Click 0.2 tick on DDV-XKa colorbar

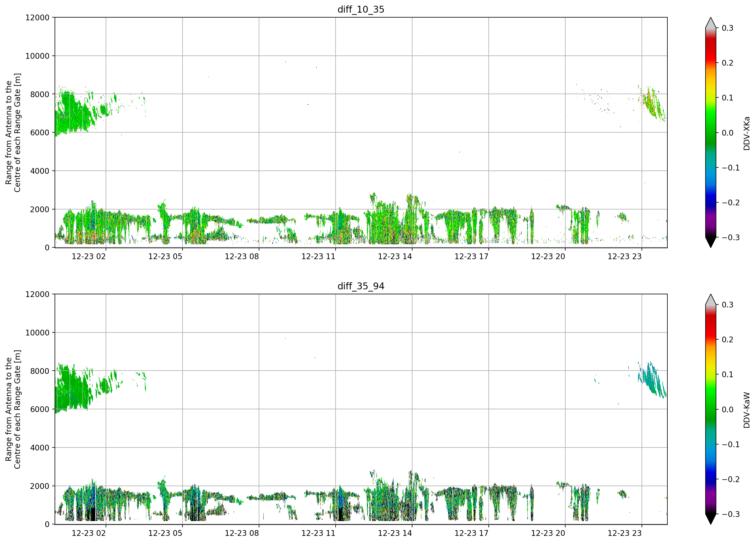click(728, 63)
